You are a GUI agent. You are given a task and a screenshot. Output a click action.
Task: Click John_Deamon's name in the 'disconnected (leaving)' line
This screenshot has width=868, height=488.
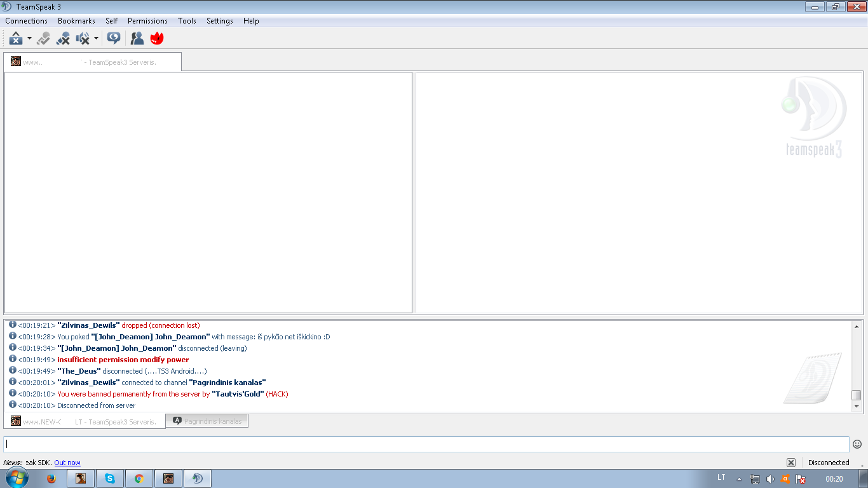click(x=117, y=348)
